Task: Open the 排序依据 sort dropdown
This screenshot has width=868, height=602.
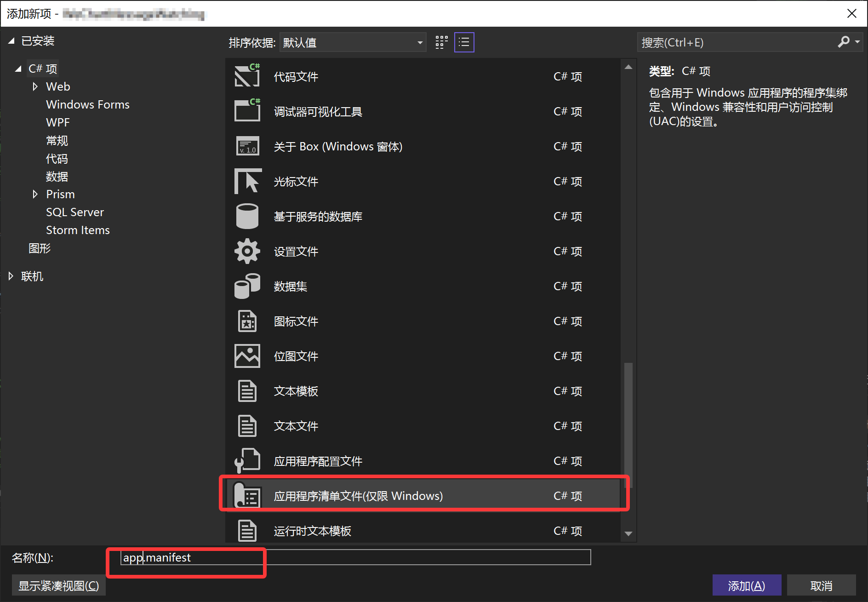Action: point(353,42)
